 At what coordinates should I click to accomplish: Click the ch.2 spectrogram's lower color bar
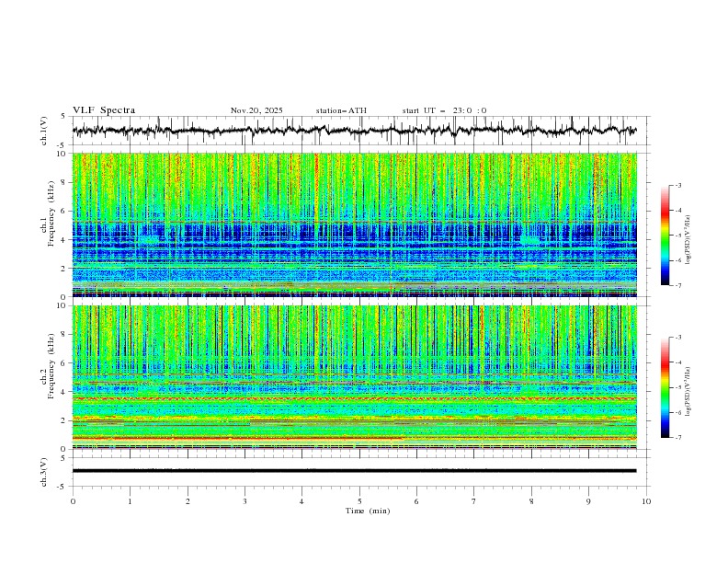tap(665, 387)
